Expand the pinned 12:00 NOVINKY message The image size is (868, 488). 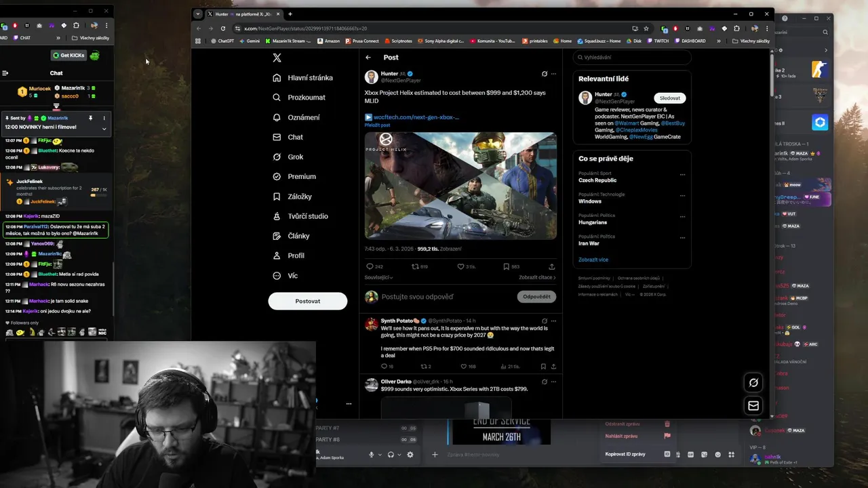[x=104, y=128]
